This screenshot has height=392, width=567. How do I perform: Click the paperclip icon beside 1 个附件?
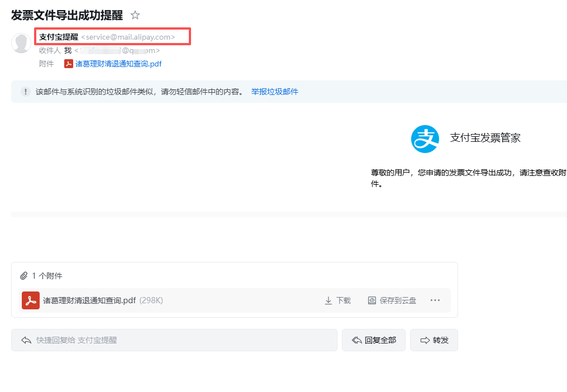click(x=23, y=276)
